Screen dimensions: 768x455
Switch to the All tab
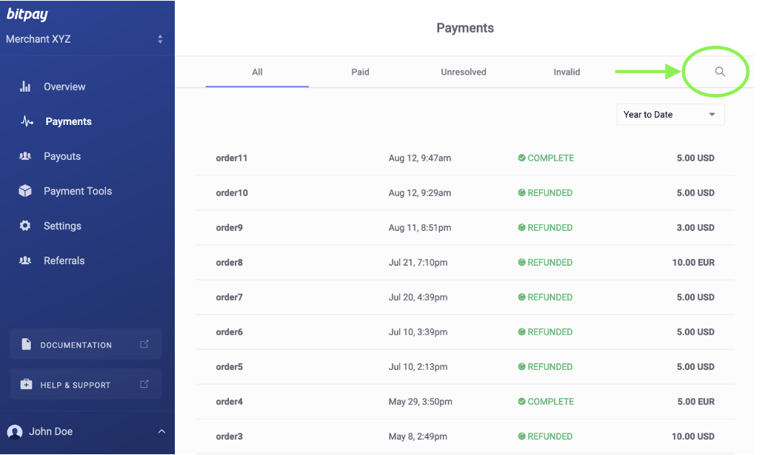pos(257,72)
